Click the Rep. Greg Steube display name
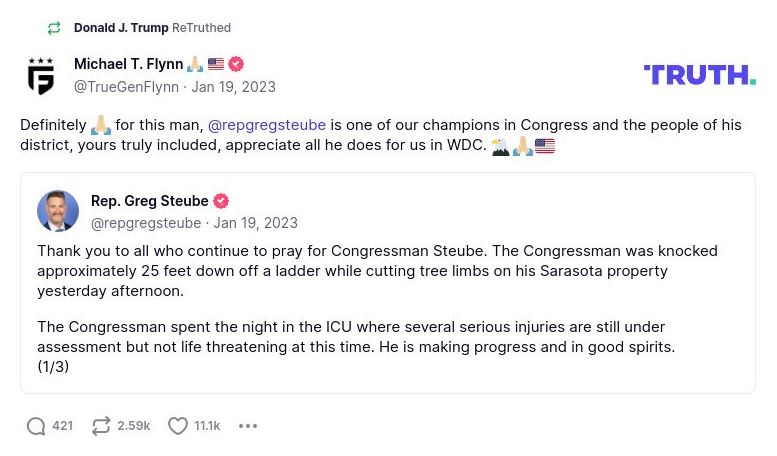 (x=150, y=201)
